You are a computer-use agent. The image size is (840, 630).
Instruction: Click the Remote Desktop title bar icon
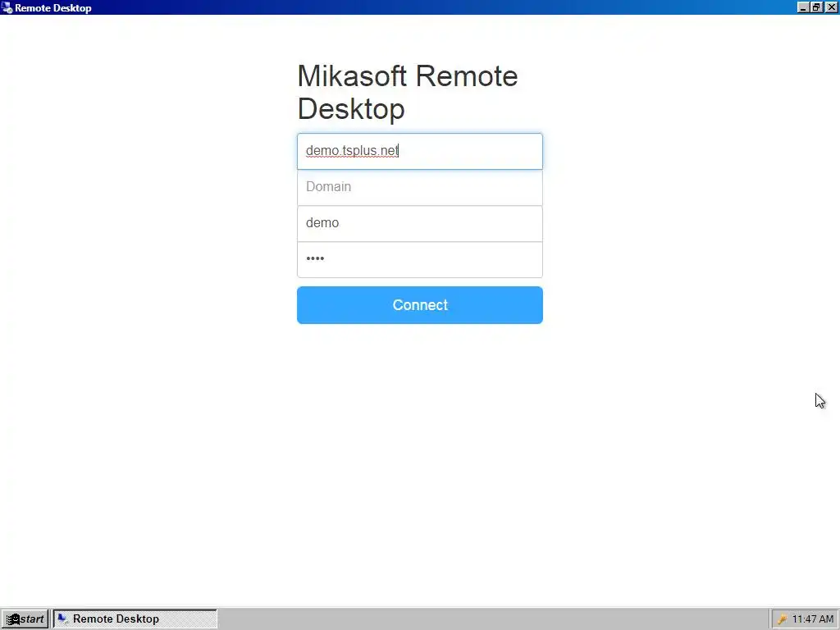(7, 7)
